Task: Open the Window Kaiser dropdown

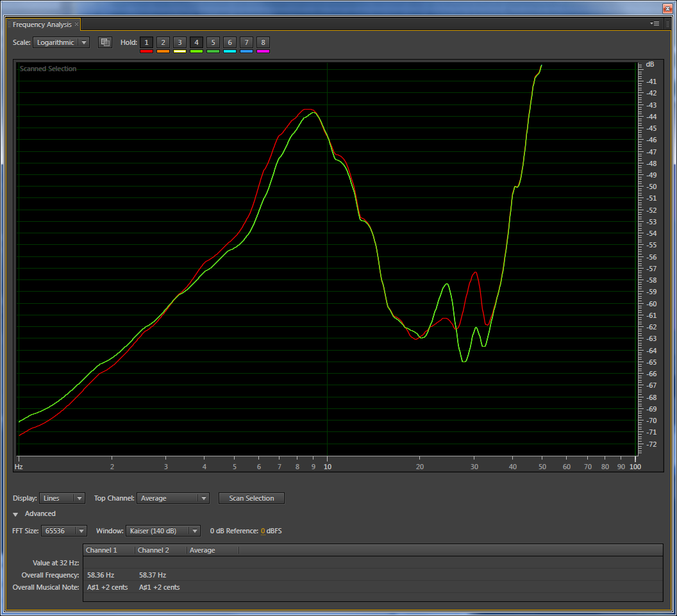Action: [163, 531]
